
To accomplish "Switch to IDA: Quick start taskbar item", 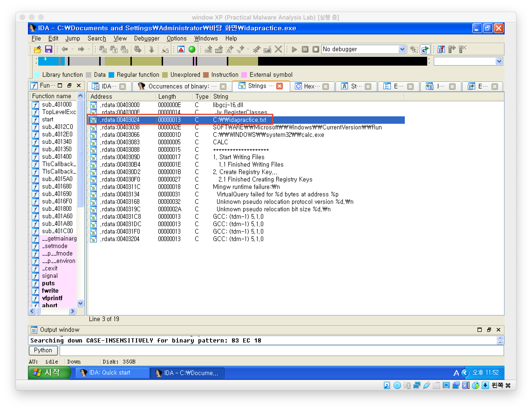I will (113, 373).
